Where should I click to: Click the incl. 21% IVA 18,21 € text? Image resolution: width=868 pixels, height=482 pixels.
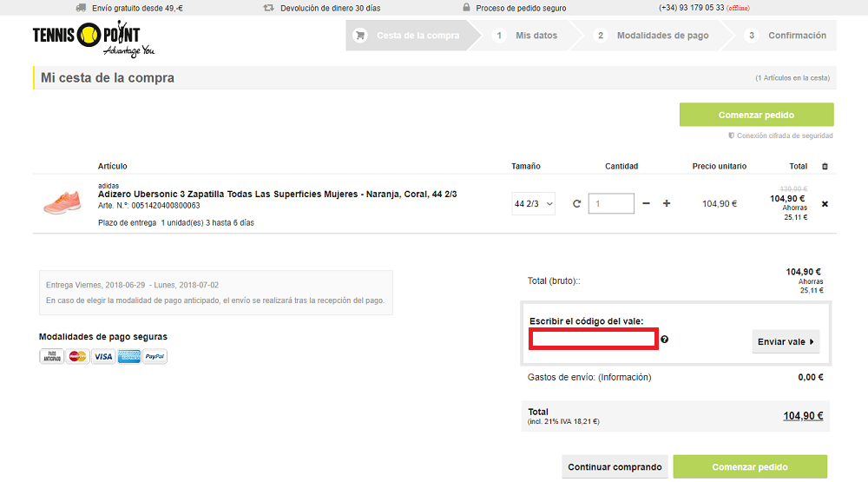[563, 421]
